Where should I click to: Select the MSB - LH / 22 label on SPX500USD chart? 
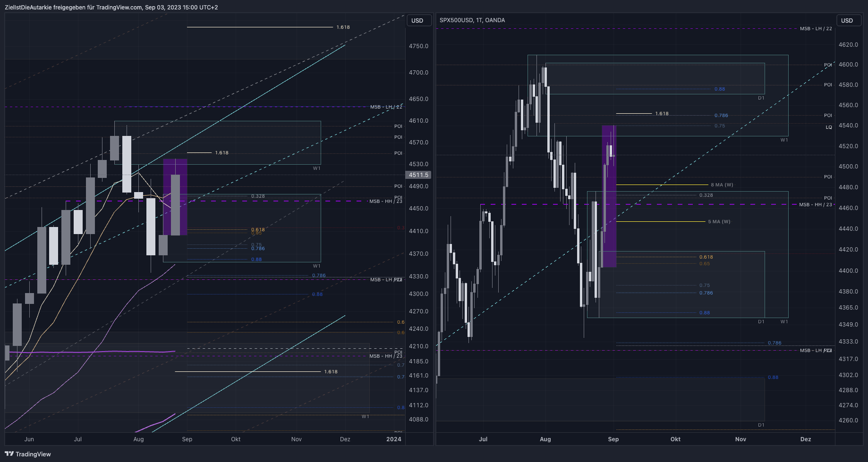pyautogui.click(x=816, y=29)
